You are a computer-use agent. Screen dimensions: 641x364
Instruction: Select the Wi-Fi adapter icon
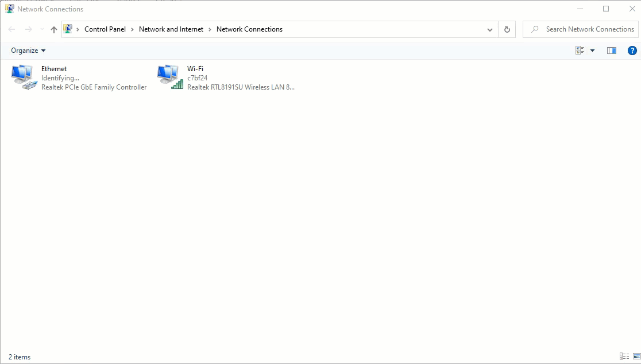[x=169, y=77]
